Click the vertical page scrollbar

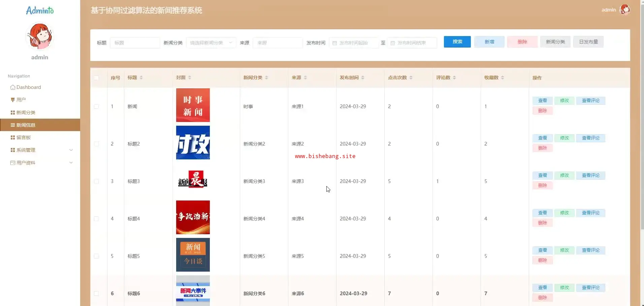pyautogui.click(x=642, y=115)
